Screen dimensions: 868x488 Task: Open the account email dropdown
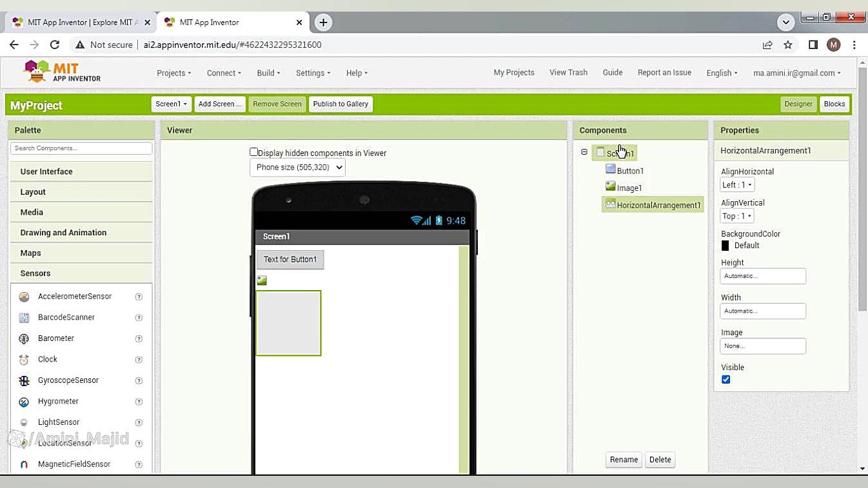pos(797,73)
